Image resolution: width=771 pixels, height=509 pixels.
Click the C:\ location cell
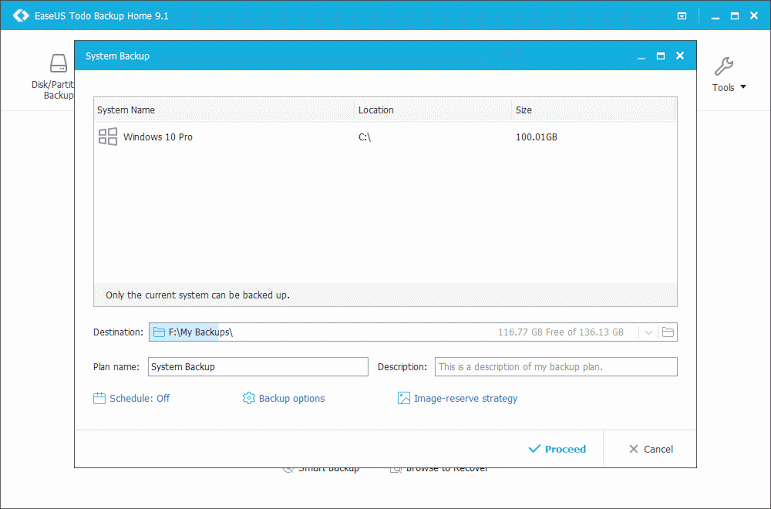(364, 137)
